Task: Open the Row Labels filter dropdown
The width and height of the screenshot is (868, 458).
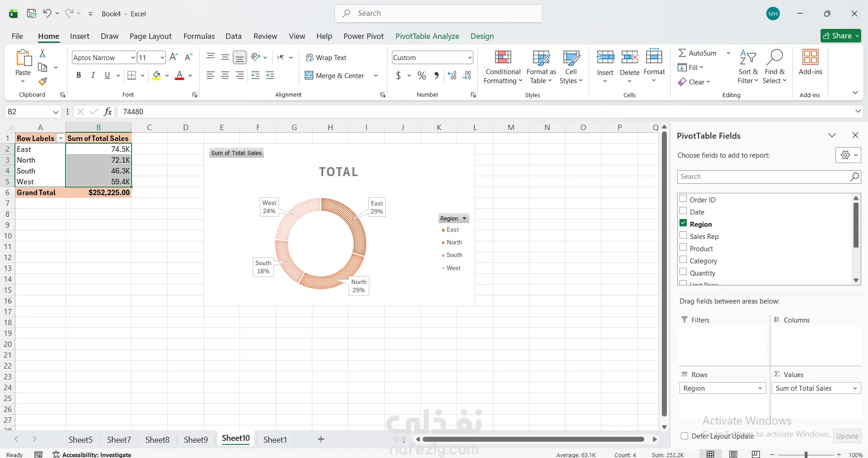Action: coord(61,139)
